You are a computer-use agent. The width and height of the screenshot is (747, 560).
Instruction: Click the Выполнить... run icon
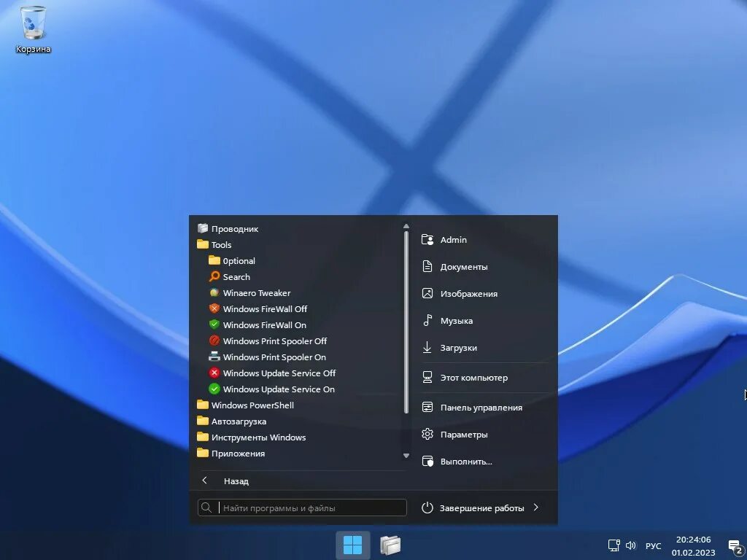pyautogui.click(x=427, y=461)
